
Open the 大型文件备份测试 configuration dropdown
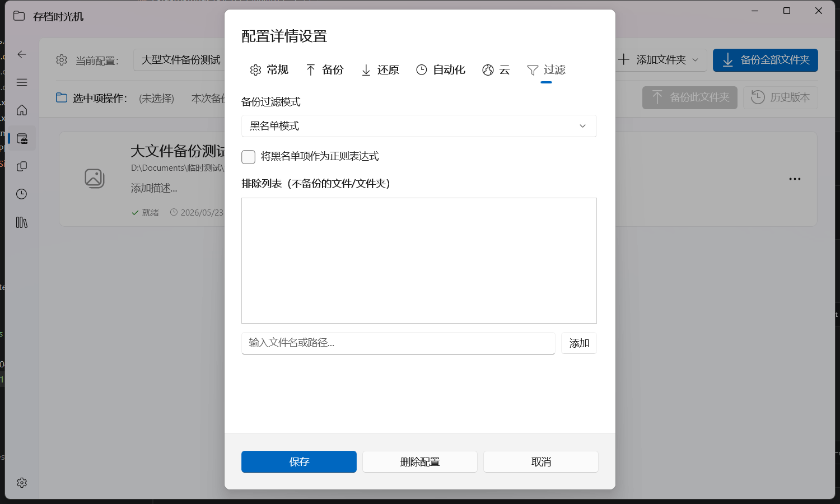pyautogui.click(x=179, y=60)
